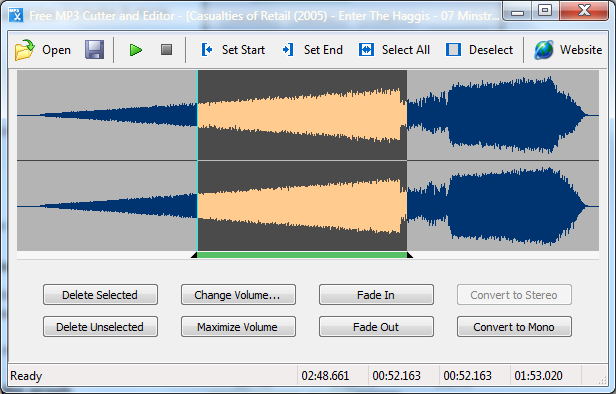616x394 pixels.
Task: Click the selection start triangle marker
Action: 194,255
